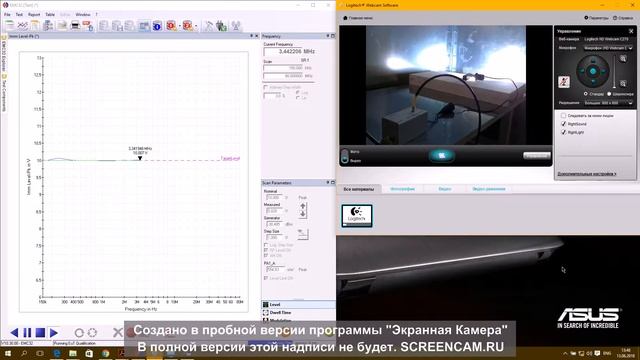Open the microphone selection dropdown
The image size is (640, 360).
(608, 48)
